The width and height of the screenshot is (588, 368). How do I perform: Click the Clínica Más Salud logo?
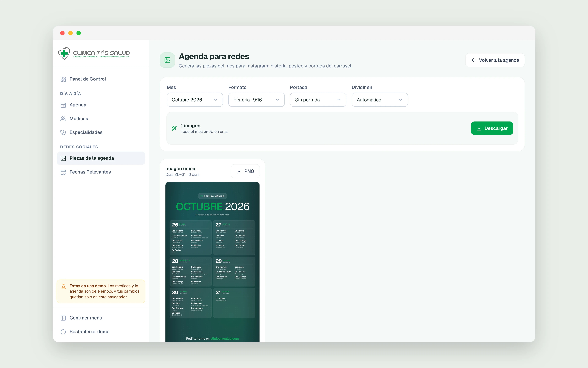[x=94, y=53]
